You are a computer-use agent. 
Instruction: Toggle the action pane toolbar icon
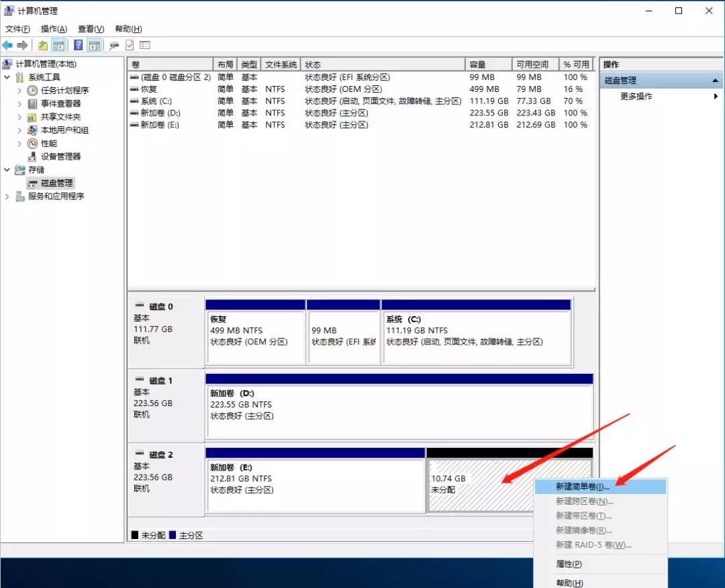(95, 45)
